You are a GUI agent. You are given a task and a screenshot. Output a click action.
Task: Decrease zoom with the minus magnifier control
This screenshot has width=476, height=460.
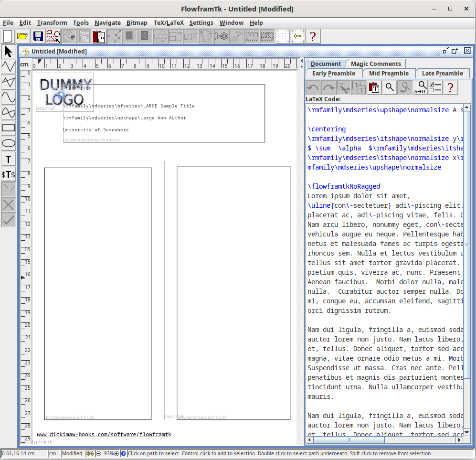pos(98,453)
